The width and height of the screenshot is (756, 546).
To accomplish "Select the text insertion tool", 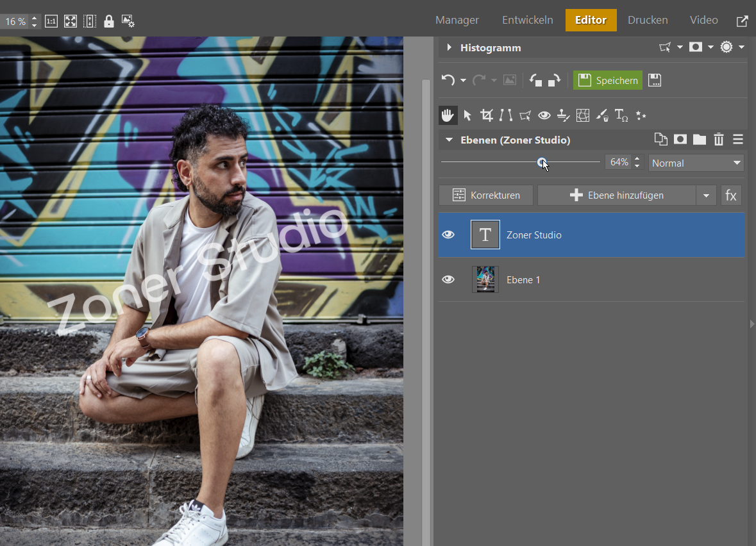I will [621, 115].
